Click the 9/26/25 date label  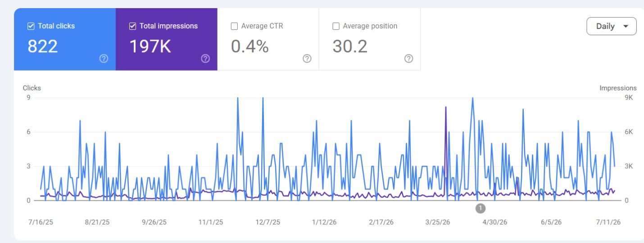pos(154,222)
